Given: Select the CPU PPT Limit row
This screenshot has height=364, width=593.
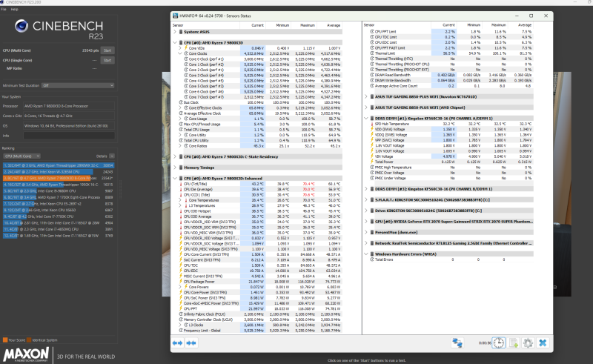Looking at the screenshot, I should (451, 32).
